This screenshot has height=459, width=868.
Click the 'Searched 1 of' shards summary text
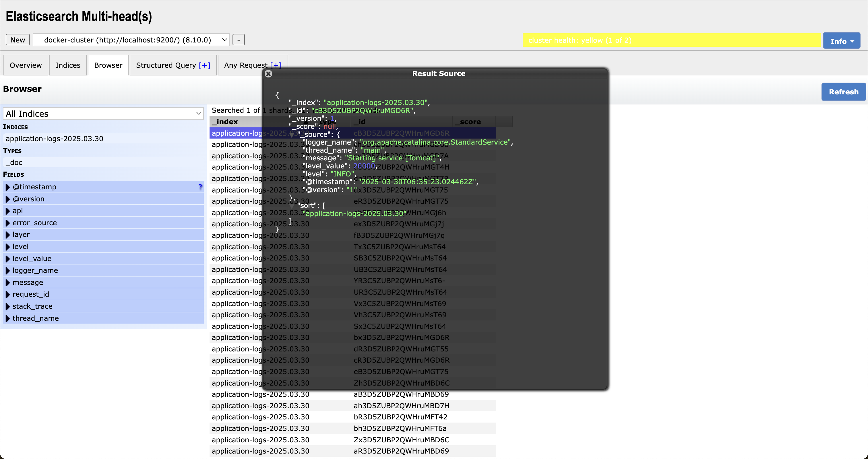click(236, 110)
